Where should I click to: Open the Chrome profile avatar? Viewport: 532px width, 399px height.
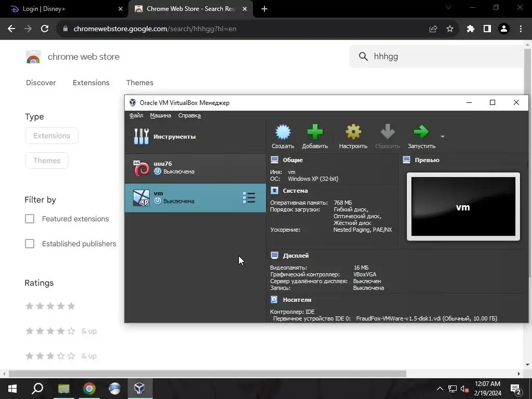pos(504,29)
